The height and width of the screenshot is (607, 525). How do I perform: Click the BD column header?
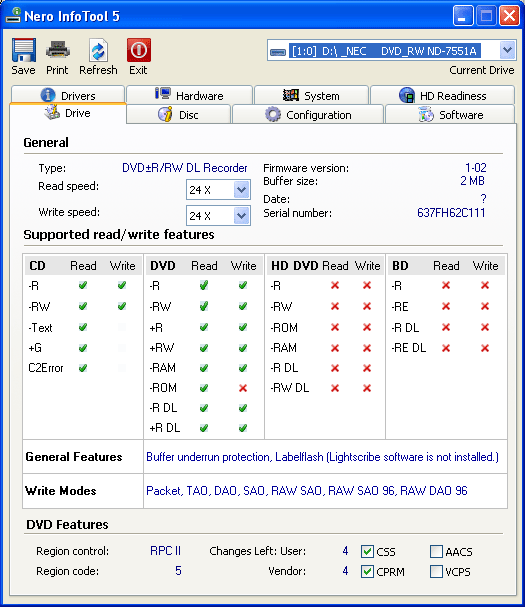[x=400, y=266]
